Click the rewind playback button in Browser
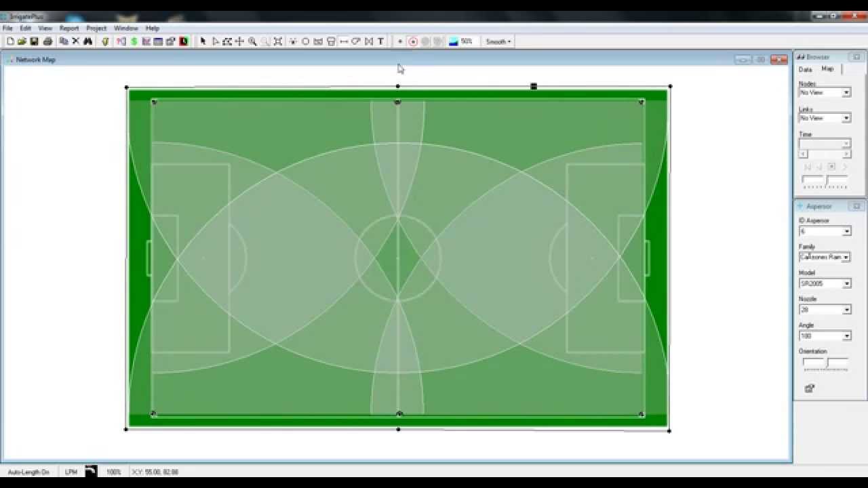Screen dimensions: 868x488 click(x=808, y=167)
